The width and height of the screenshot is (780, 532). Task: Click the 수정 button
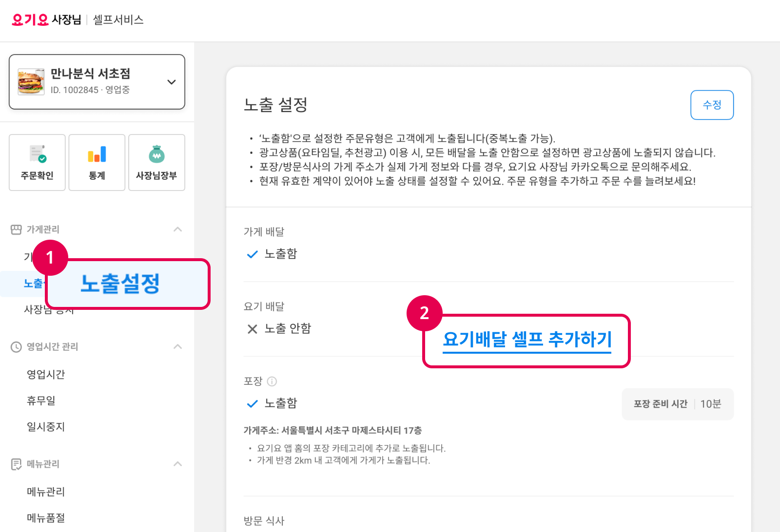[712, 105]
